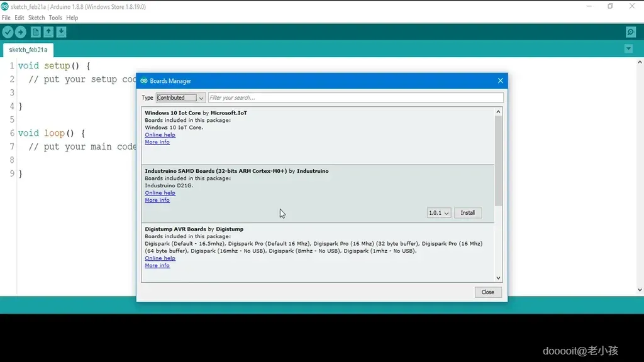The width and height of the screenshot is (644, 362).
Task: Save sketch with the Save icon
Action: click(61, 32)
